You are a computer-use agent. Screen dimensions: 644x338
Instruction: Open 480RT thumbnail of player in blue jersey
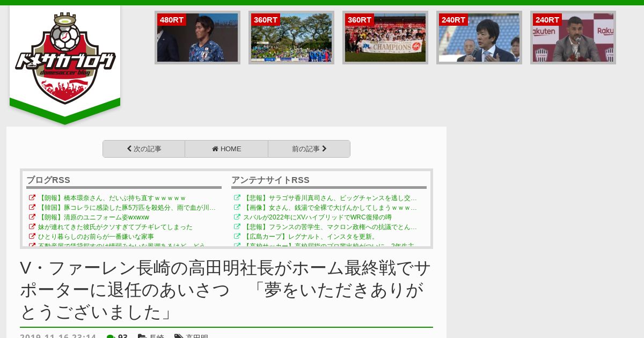[x=197, y=38]
